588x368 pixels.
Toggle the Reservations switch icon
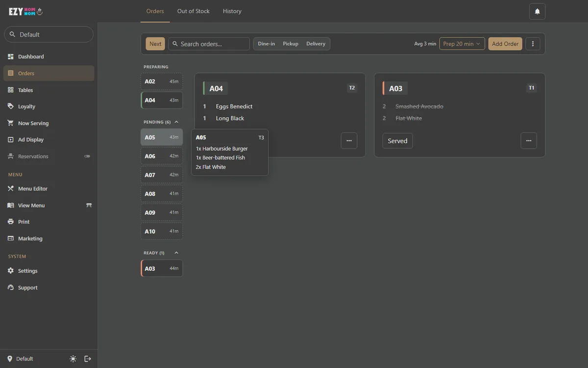87,157
